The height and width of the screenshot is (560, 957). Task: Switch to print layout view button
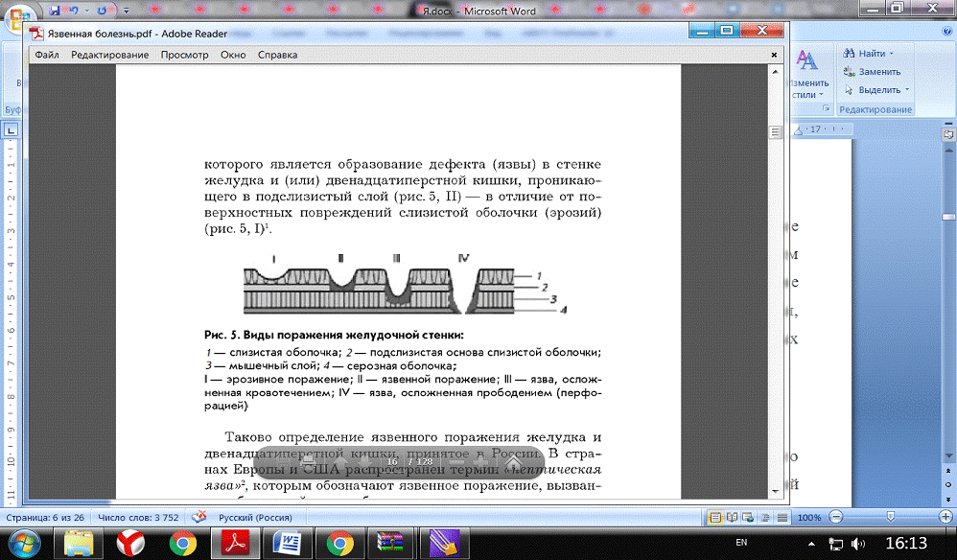(x=714, y=518)
